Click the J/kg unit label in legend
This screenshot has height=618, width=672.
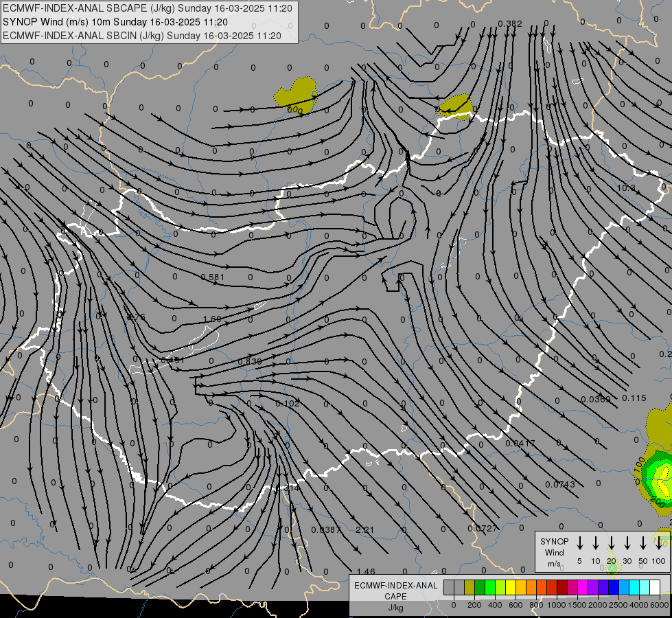[x=395, y=608]
